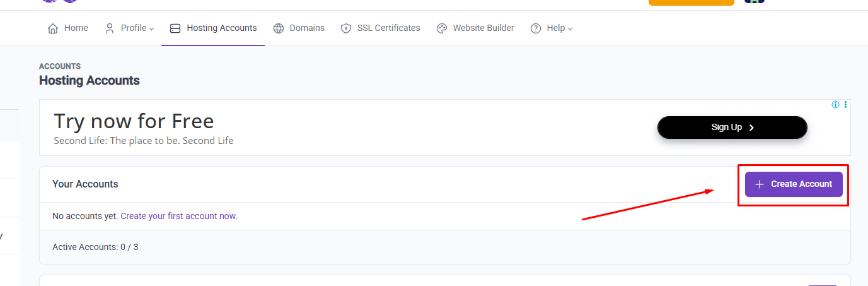Click the orange button in the header

click(x=691, y=2)
